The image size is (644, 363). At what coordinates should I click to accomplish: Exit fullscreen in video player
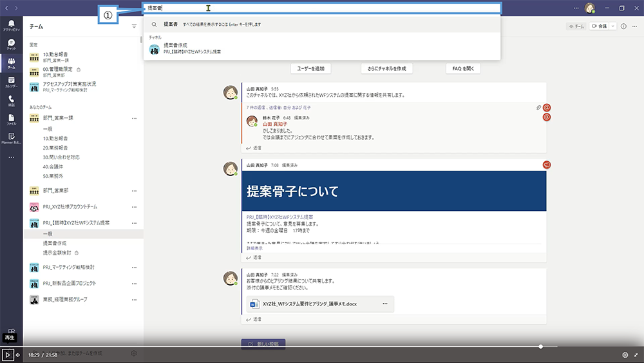coord(636,355)
